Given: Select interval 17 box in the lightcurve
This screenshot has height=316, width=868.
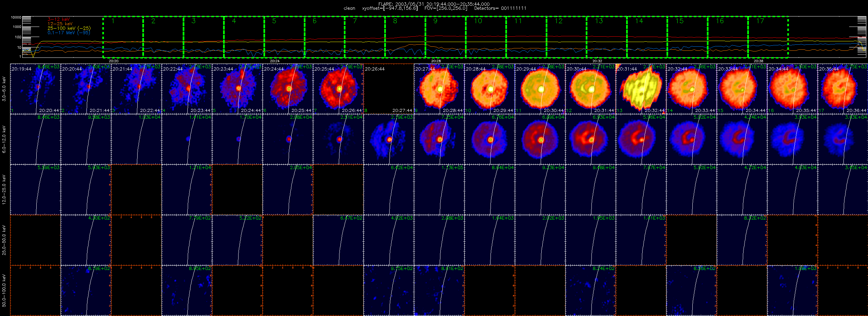Looking at the screenshot, I should [x=768, y=37].
